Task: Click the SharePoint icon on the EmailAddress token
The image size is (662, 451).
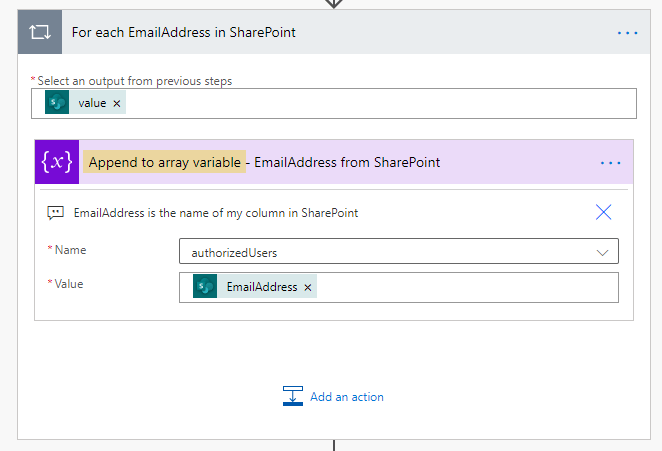Action: tap(205, 287)
